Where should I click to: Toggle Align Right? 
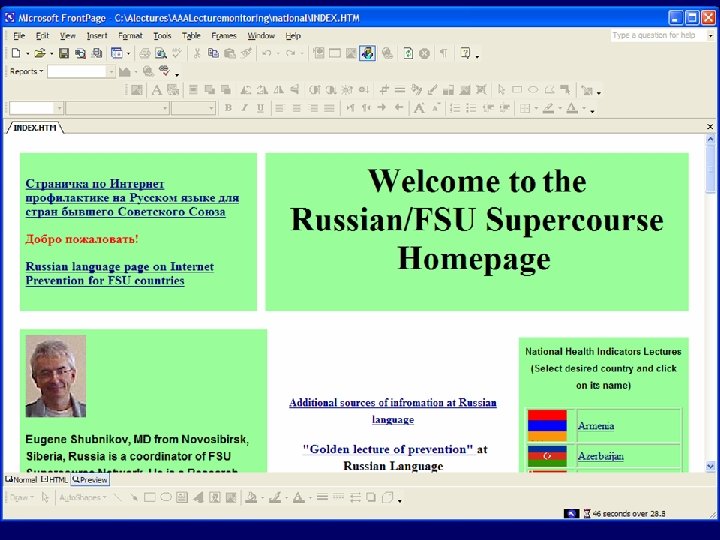(313, 108)
